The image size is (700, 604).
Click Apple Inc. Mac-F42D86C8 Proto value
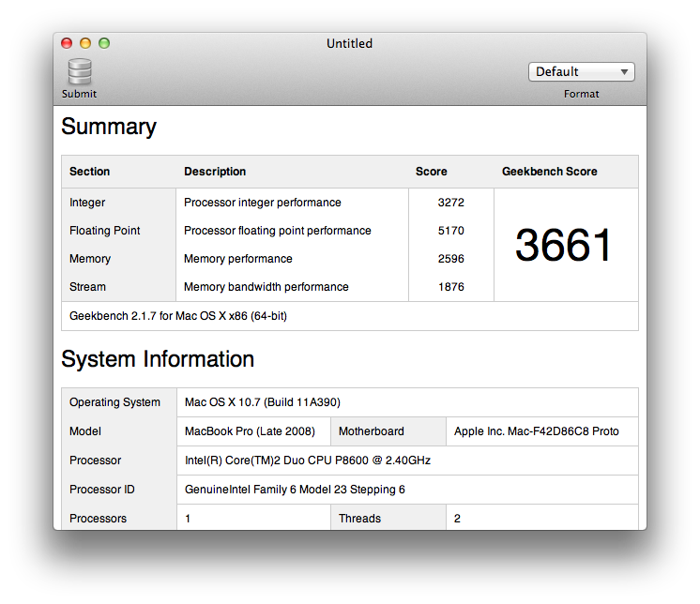536,431
